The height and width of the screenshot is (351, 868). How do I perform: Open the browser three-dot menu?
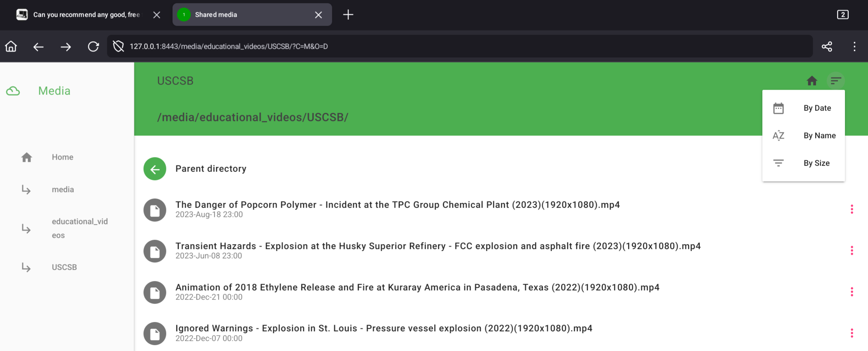pyautogui.click(x=854, y=47)
